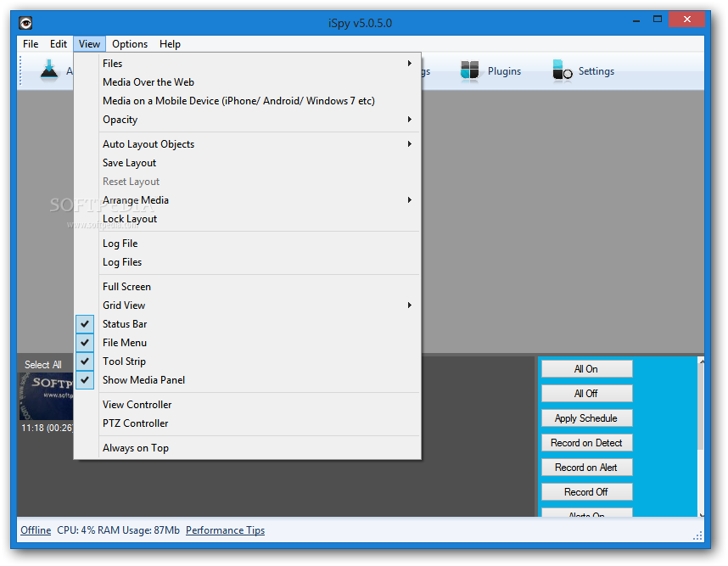Select Media Over the Web
Viewport: 728px width, 566px height.
(x=247, y=82)
